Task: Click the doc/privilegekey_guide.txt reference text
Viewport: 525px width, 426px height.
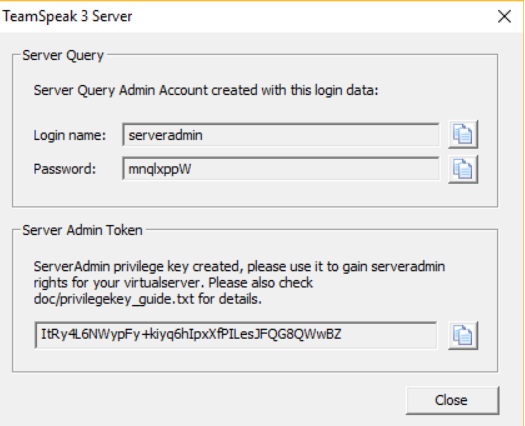Action: pyautogui.click(x=114, y=299)
